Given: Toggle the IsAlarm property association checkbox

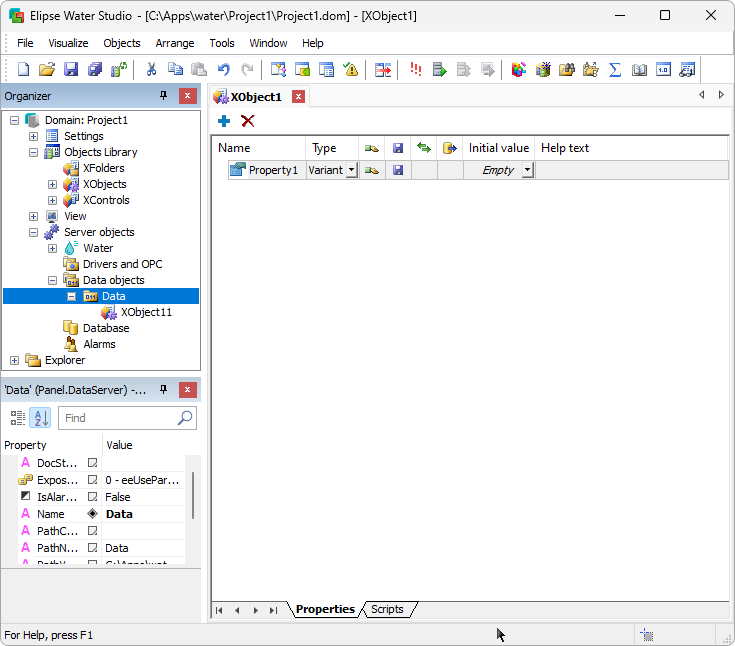Looking at the screenshot, I should pyautogui.click(x=92, y=497).
